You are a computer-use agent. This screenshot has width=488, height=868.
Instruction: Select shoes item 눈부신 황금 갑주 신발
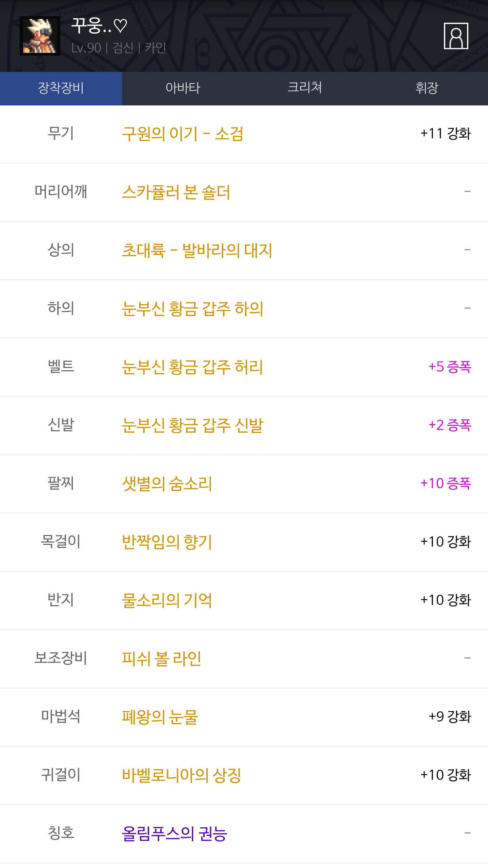192,426
